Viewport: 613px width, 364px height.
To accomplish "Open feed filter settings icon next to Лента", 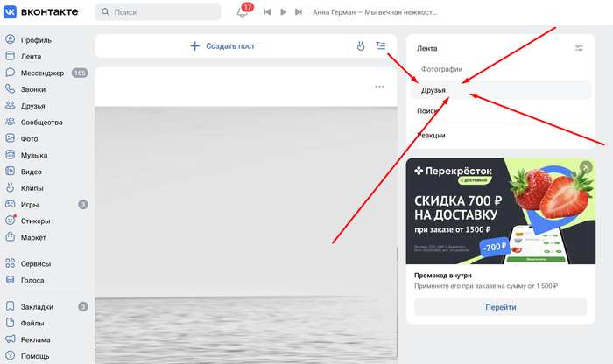I will click(579, 48).
